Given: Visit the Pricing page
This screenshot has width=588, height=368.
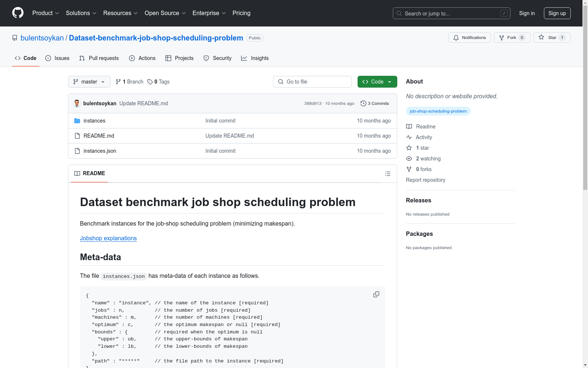Looking at the screenshot, I should point(241,13).
